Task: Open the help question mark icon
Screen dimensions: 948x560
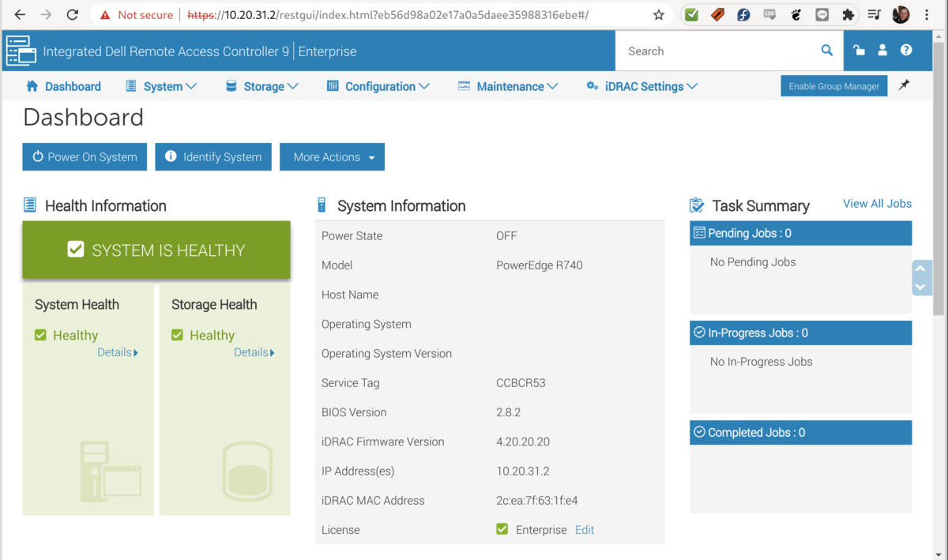Action: point(906,51)
